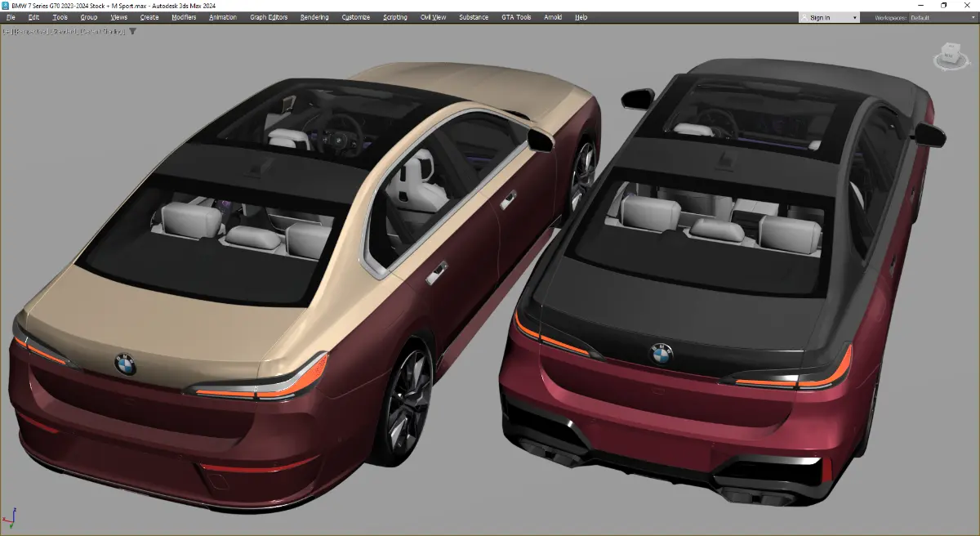The height and width of the screenshot is (536, 980).
Task: Click the ViewCube navigation cube
Action: pos(950,56)
